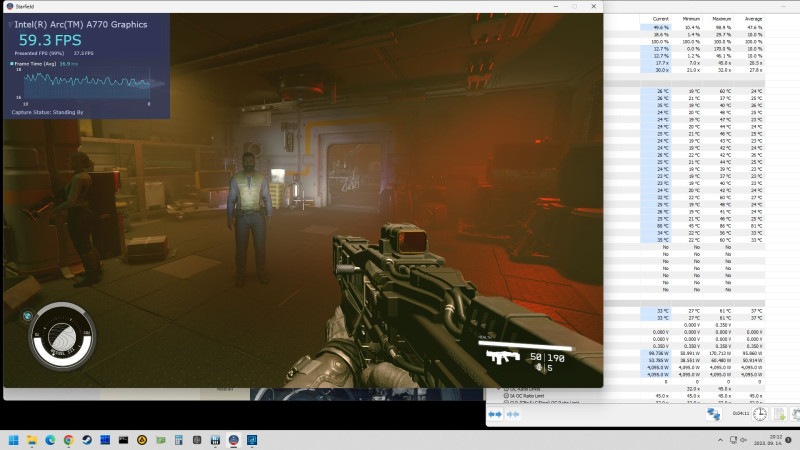This screenshot has width=800, height=450.
Task: Open the dark square app taskbar icon
Action: (197, 440)
